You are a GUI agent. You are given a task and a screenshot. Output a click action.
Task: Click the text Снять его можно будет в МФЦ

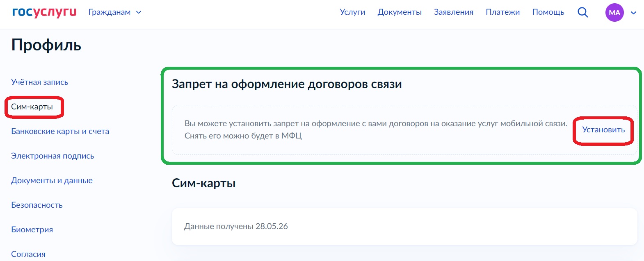tap(243, 136)
